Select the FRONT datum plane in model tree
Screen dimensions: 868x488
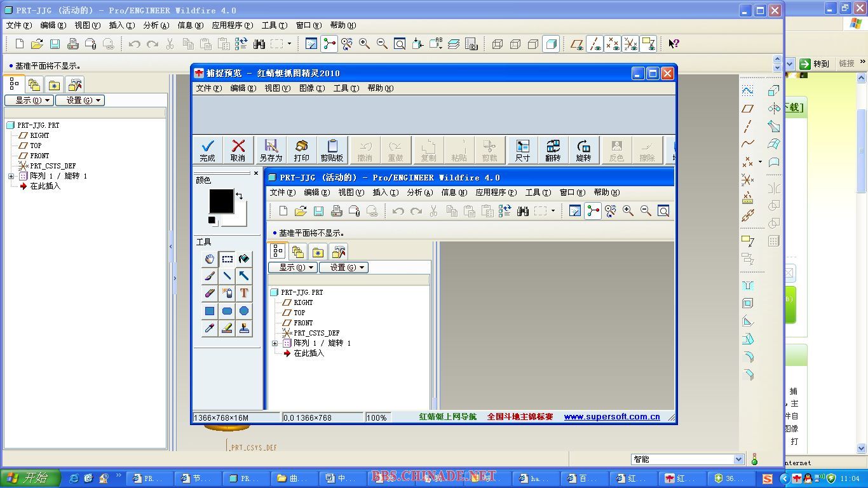click(39, 156)
